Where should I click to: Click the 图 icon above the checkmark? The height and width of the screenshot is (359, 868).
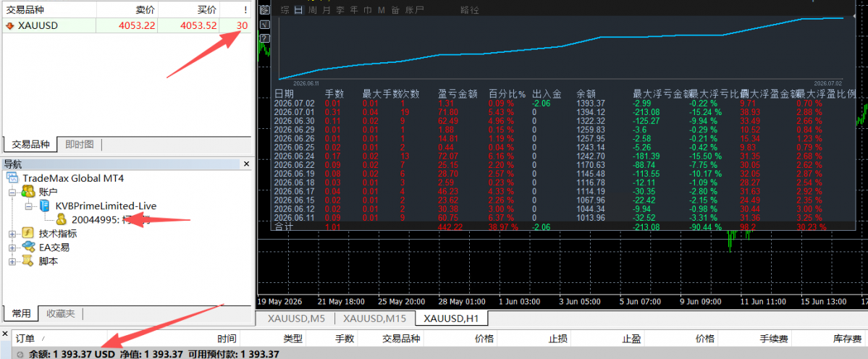coord(265,10)
